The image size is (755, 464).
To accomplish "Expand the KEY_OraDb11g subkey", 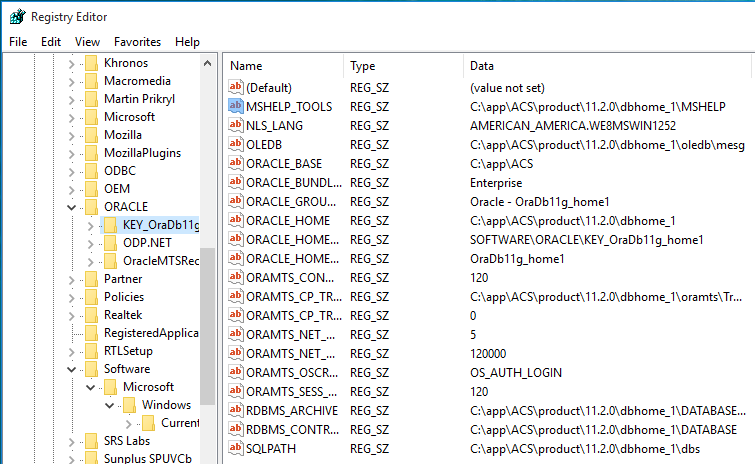I will pos(91,225).
